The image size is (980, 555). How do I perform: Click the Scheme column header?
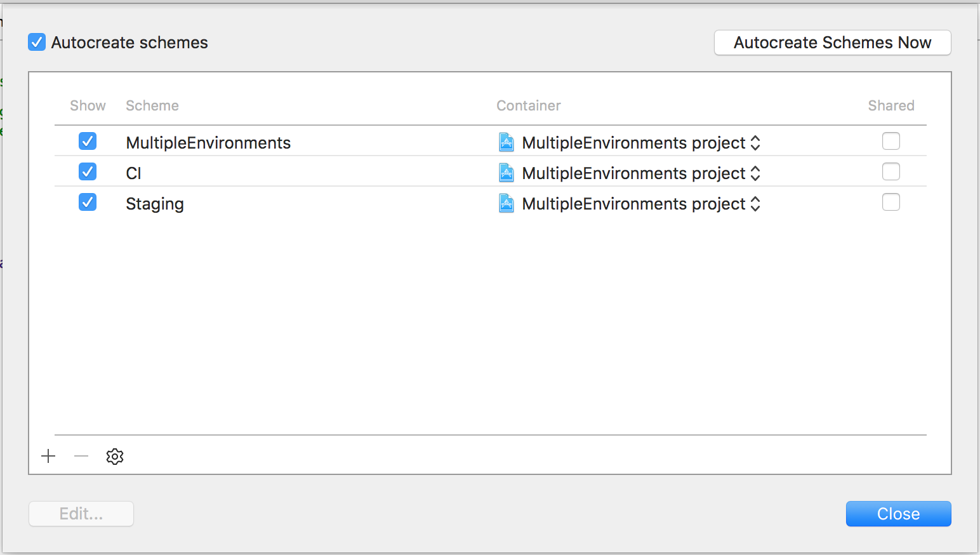click(152, 105)
